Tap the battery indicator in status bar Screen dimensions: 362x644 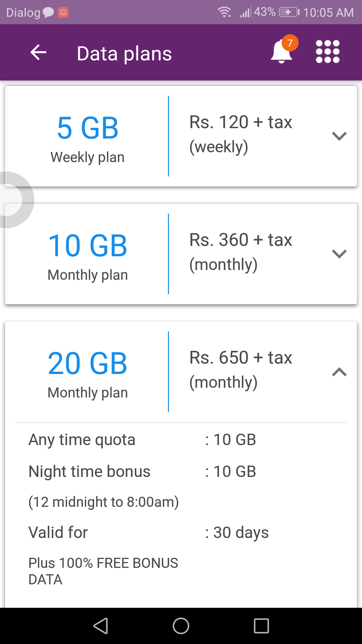pyautogui.click(x=289, y=12)
